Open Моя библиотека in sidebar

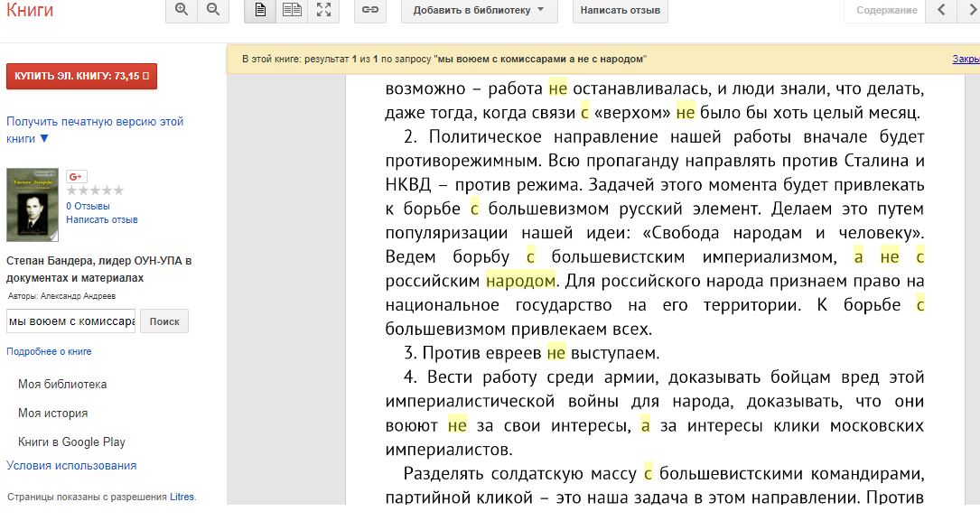pos(62,385)
